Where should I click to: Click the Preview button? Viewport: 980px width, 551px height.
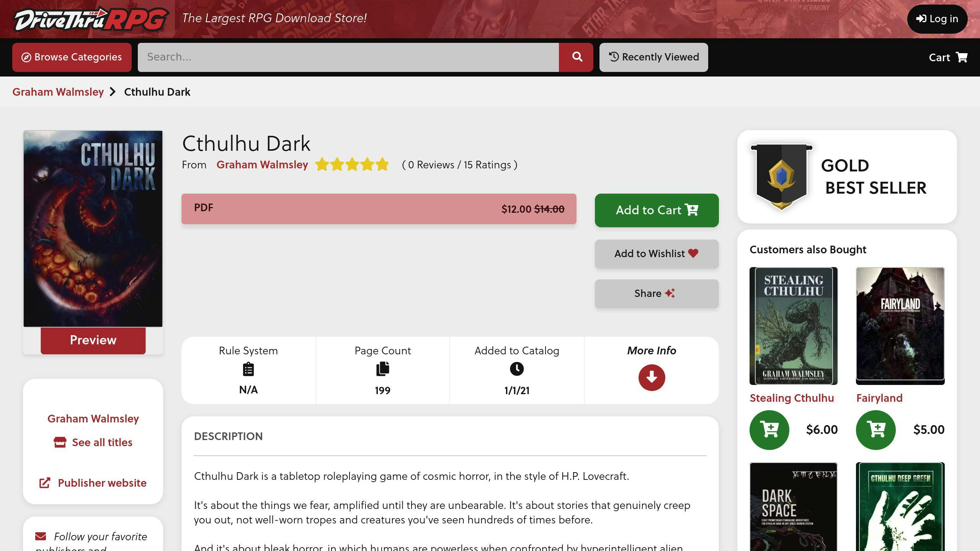(93, 340)
